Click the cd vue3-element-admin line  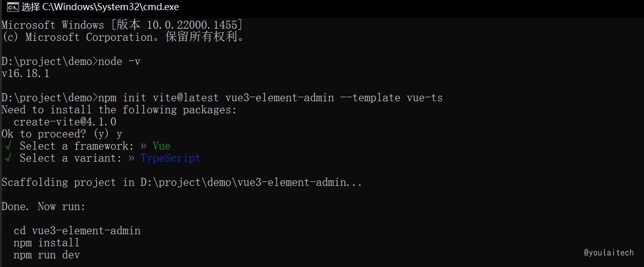pos(77,231)
